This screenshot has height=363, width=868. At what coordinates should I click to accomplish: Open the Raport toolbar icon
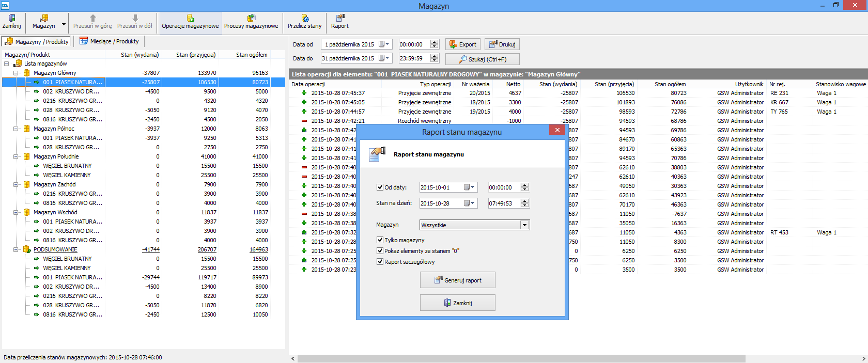pos(340,19)
